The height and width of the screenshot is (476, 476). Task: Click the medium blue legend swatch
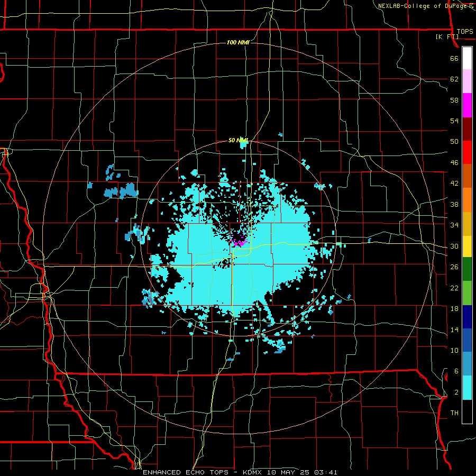[467, 340]
